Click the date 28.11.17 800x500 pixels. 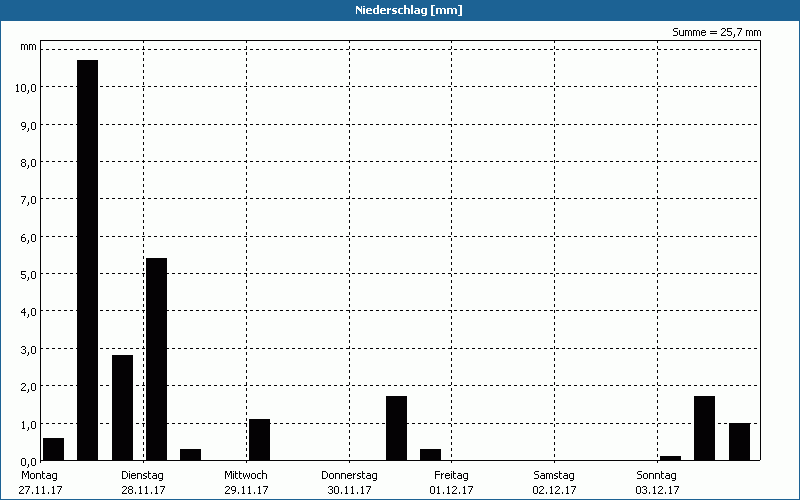(x=143, y=490)
